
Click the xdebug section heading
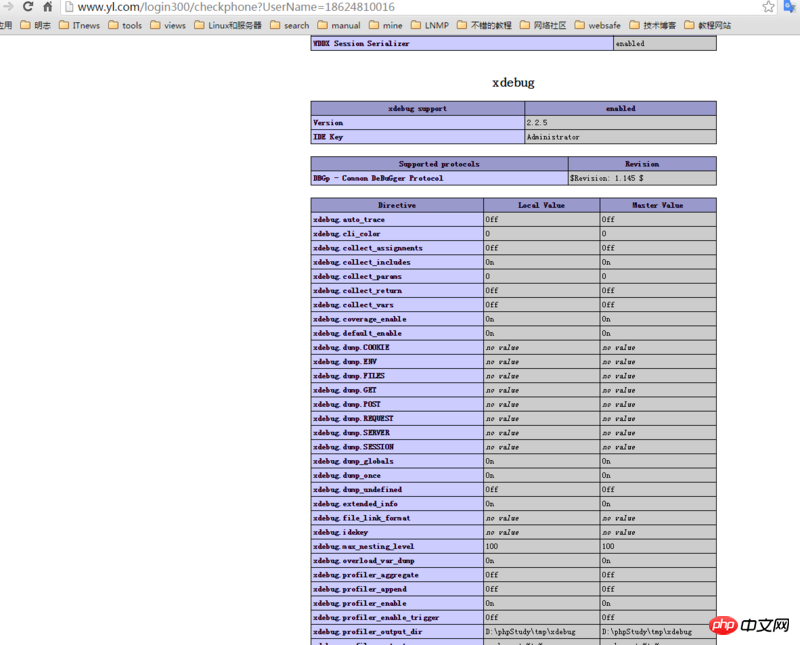tap(513, 82)
